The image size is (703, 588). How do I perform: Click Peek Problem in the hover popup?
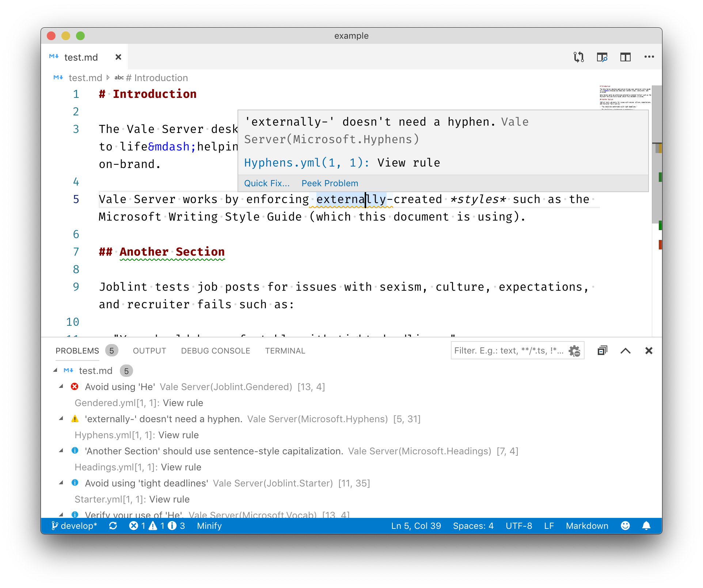coord(330,183)
